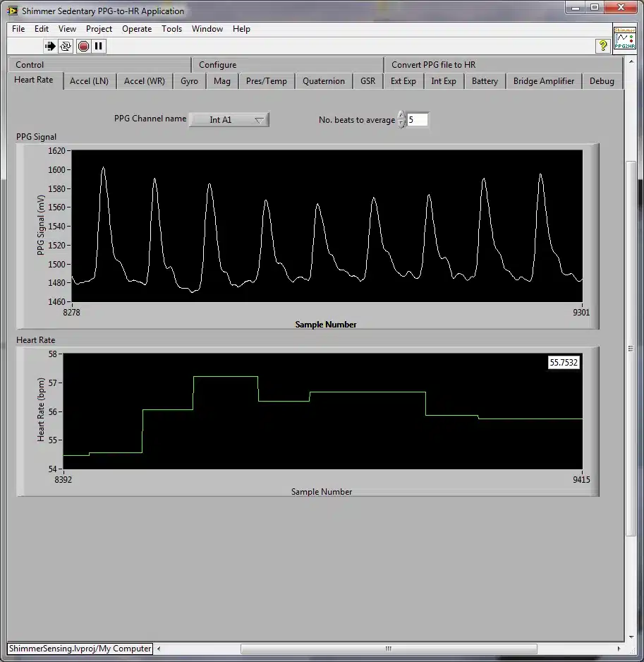Open the Help menu
This screenshot has height=662, width=644.
(x=241, y=29)
